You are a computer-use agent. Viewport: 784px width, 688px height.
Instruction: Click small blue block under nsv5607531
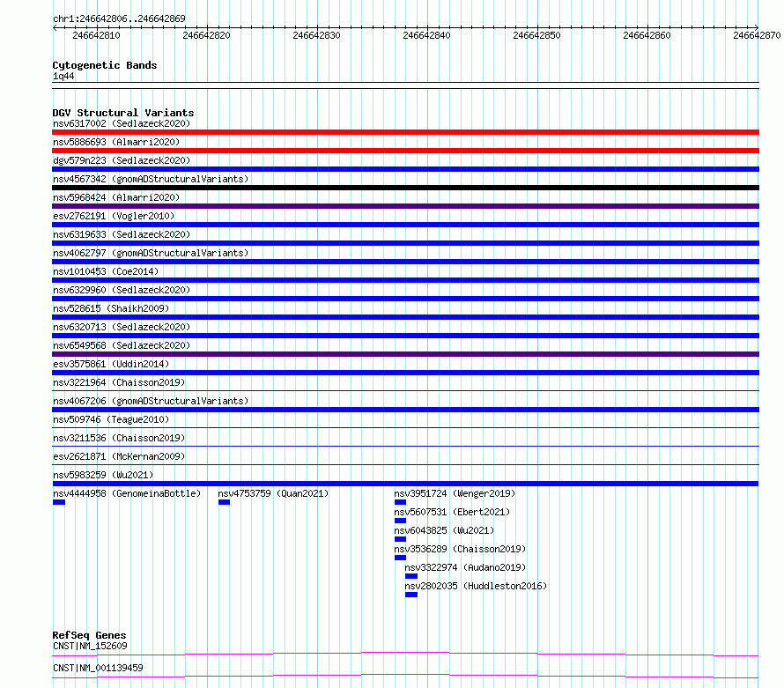tap(400, 521)
